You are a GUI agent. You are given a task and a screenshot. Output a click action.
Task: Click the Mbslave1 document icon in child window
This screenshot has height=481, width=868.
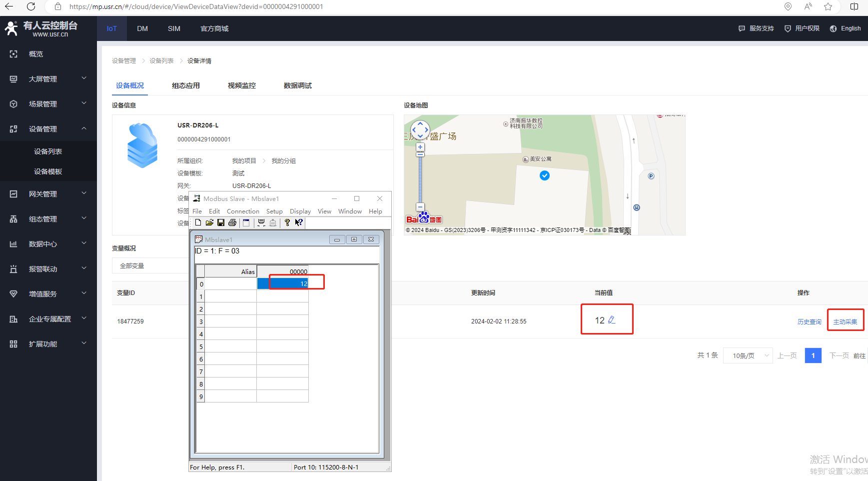pos(199,239)
